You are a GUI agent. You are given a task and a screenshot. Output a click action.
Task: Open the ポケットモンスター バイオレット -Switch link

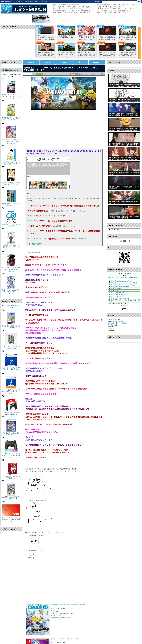click(65, 639)
